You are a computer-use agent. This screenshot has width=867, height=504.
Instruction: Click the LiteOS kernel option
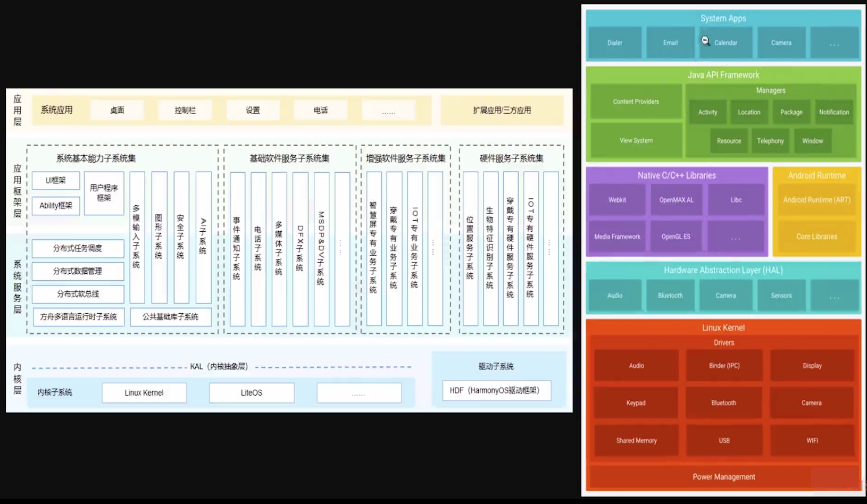click(251, 392)
